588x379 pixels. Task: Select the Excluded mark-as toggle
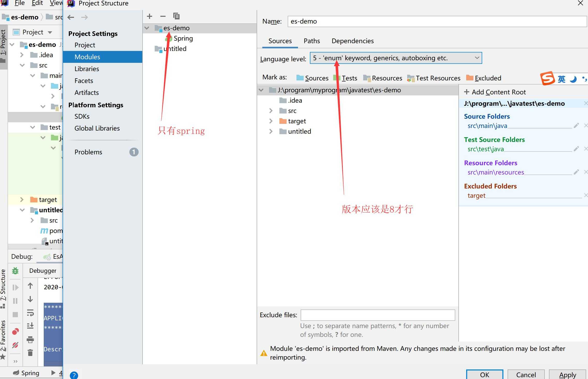click(483, 78)
